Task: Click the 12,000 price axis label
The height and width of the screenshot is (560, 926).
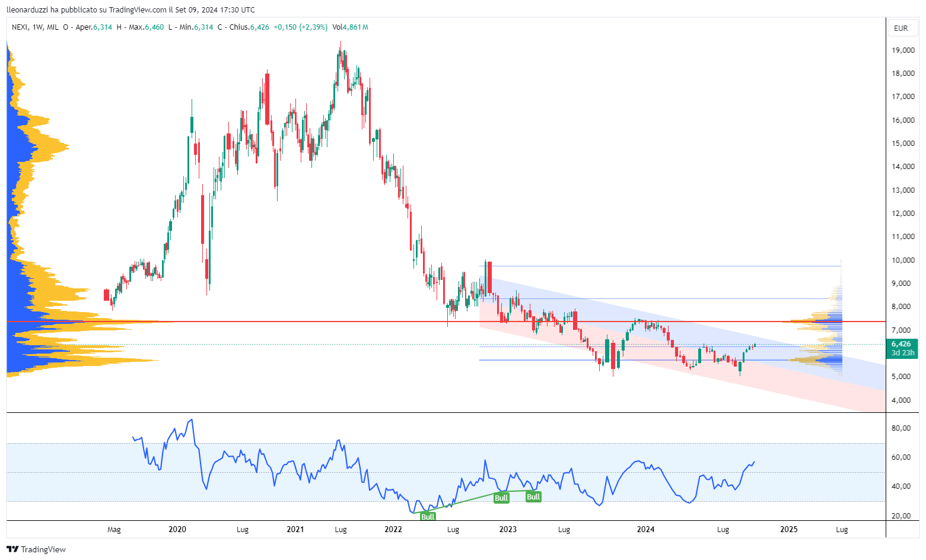Action: (903, 214)
